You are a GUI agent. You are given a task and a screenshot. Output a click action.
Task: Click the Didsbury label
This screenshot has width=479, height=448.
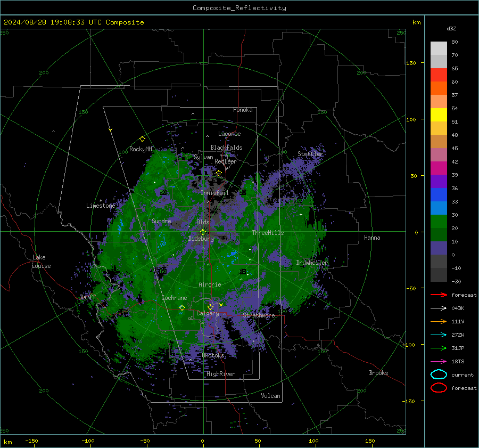[201, 239]
